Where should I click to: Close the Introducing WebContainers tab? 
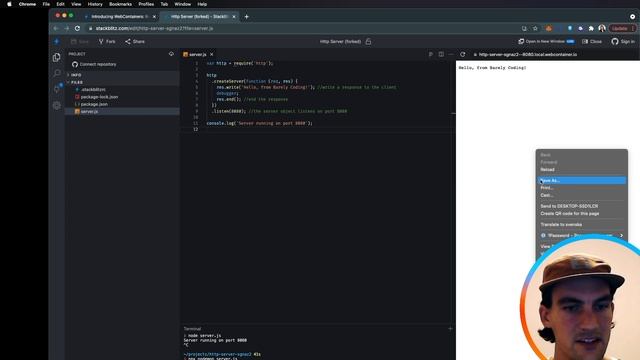coord(154,17)
